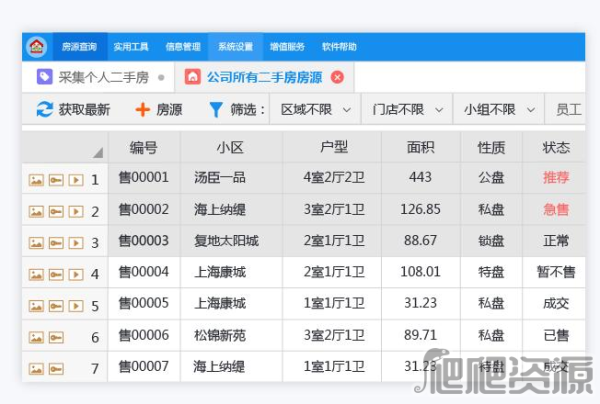
Task: Expand the 小组不限 dropdown
Action: pos(499,110)
